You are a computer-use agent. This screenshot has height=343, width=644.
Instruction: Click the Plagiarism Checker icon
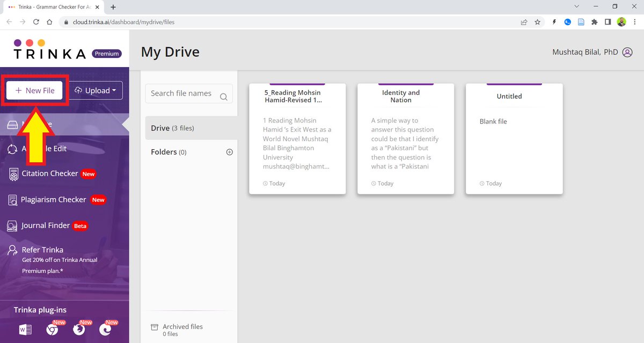point(12,200)
